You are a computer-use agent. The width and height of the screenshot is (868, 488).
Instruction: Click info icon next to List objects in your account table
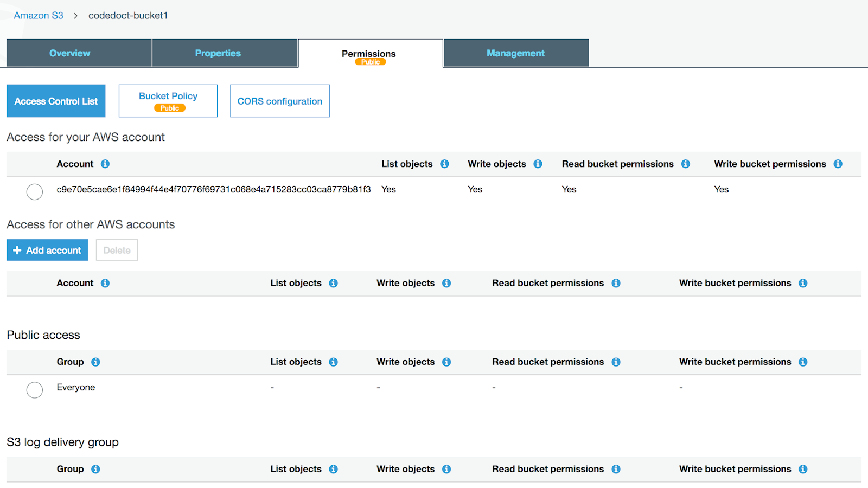pyautogui.click(x=444, y=164)
